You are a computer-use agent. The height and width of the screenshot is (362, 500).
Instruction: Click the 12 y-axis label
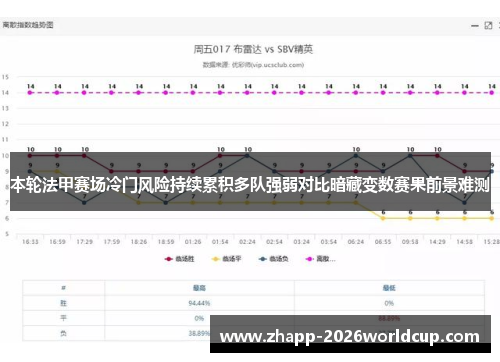5,124
